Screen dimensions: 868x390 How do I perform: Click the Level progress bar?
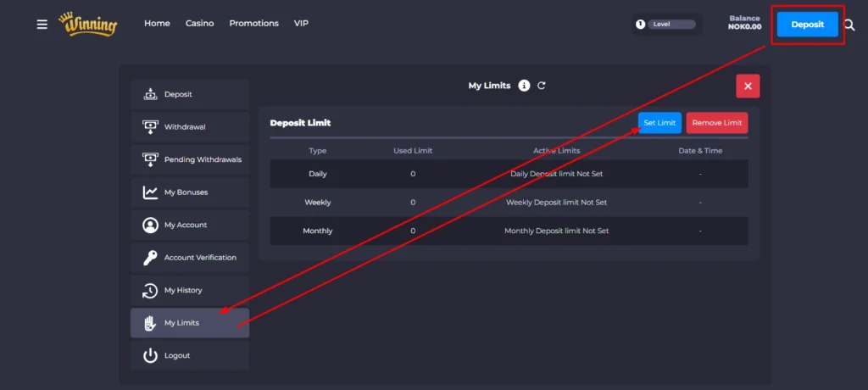point(670,25)
